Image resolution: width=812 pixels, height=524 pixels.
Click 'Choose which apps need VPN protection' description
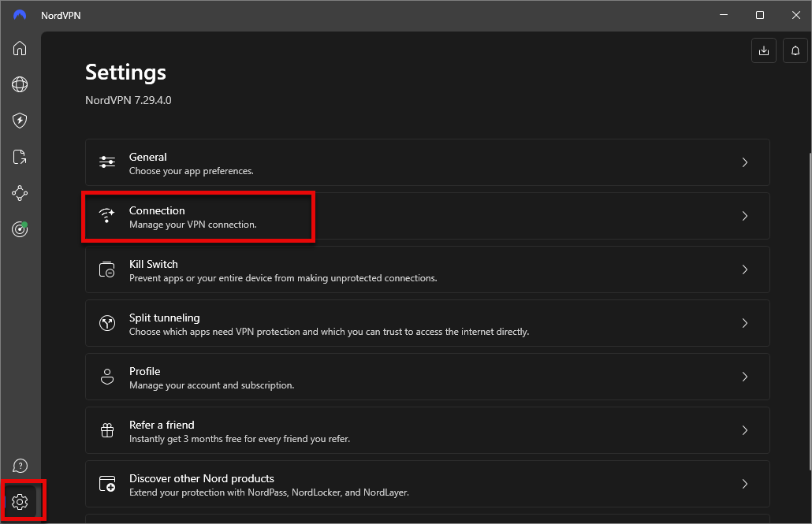(329, 332)
